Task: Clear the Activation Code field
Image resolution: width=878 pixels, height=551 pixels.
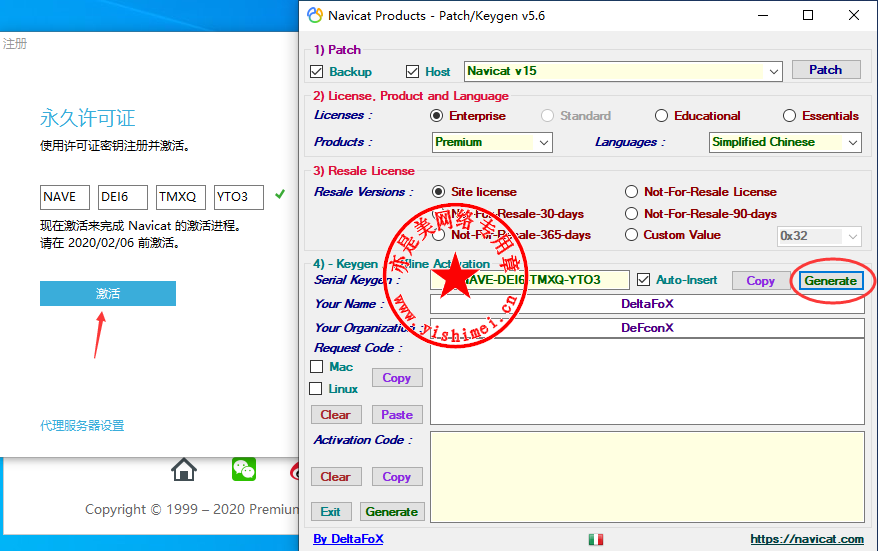Action: (336, 477)
